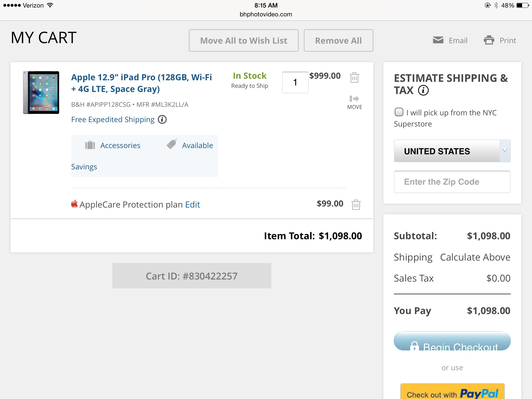The image size is (532, 399).
Task: Click the Available Savings tag icon
Action: pyautogui.click(x=171, y=144)
